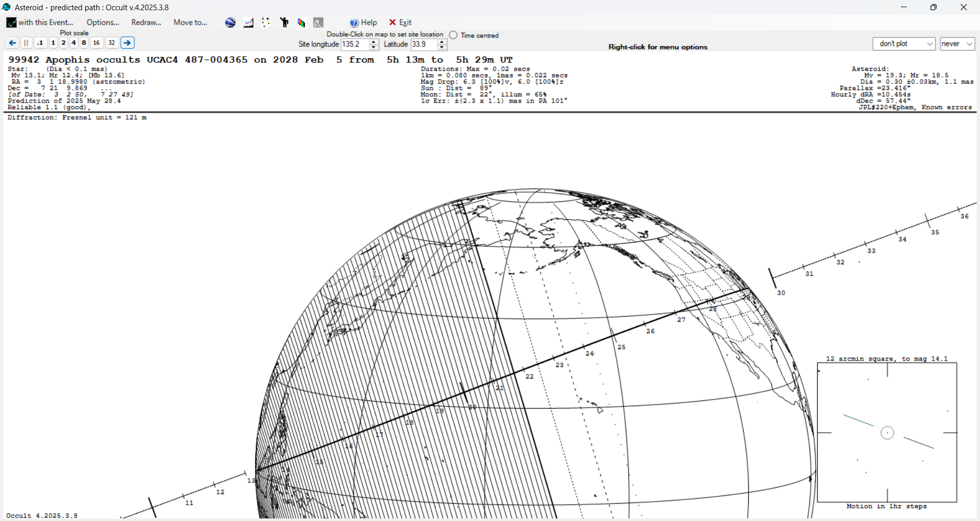980x521 pixels.
Task: Click the Site longitude input field
Action: [x=355, y=44]
